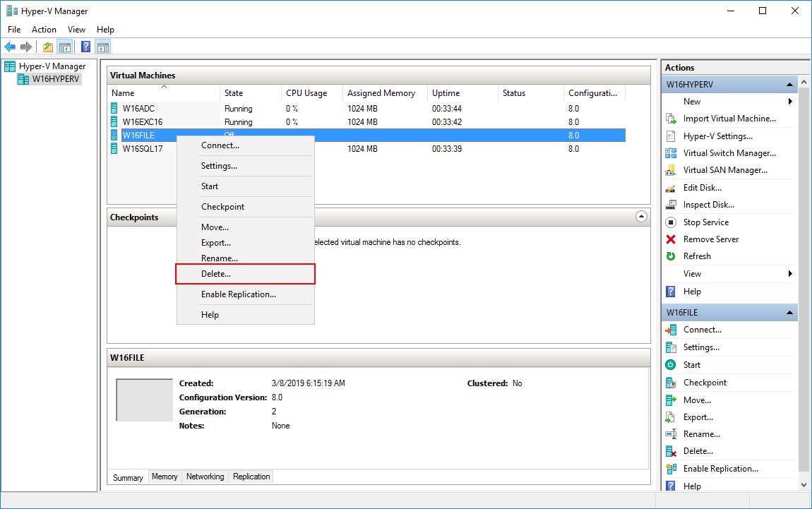The image size is (812, 509).
Task: Switch to the Replication tab
Action: tap(251, 477)
